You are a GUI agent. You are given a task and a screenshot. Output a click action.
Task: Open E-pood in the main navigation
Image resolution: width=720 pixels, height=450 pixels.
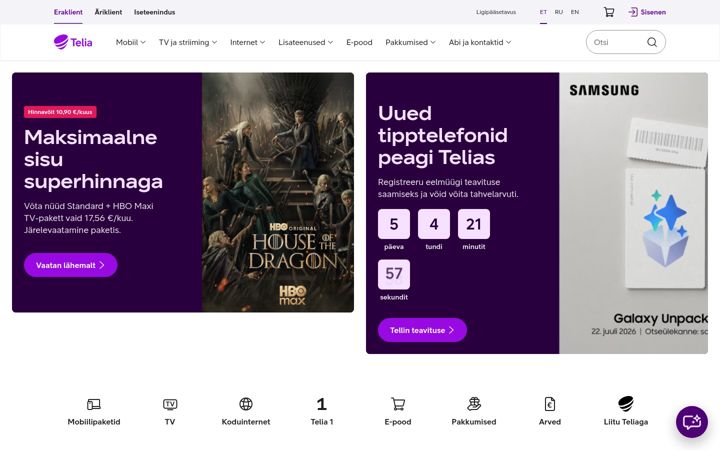[359, 42]
